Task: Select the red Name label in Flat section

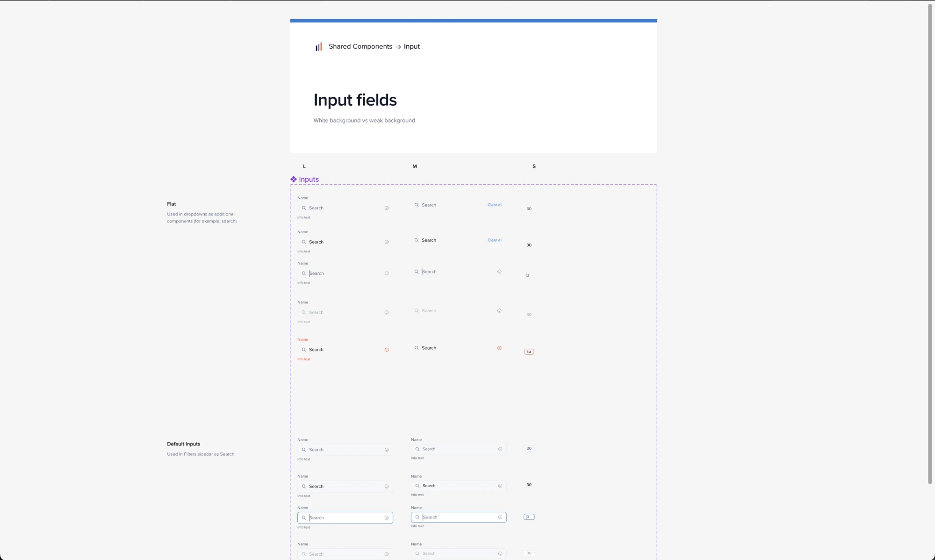Action: pos(303,339)
